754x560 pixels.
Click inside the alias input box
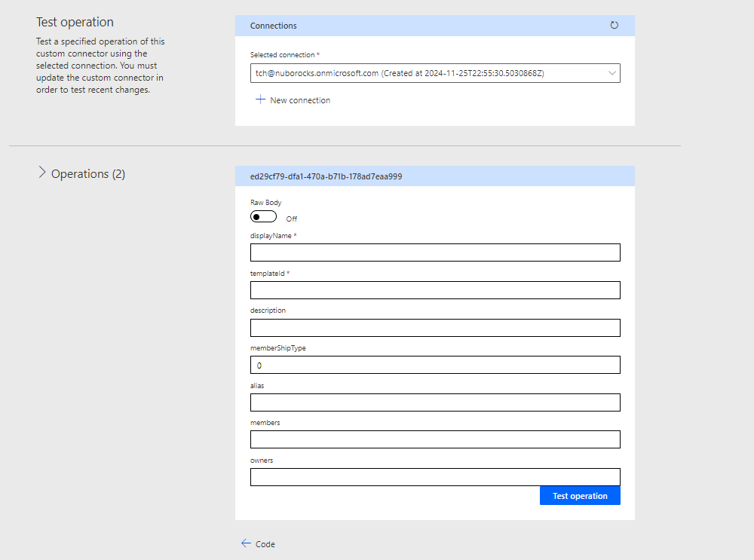(435, 402)
